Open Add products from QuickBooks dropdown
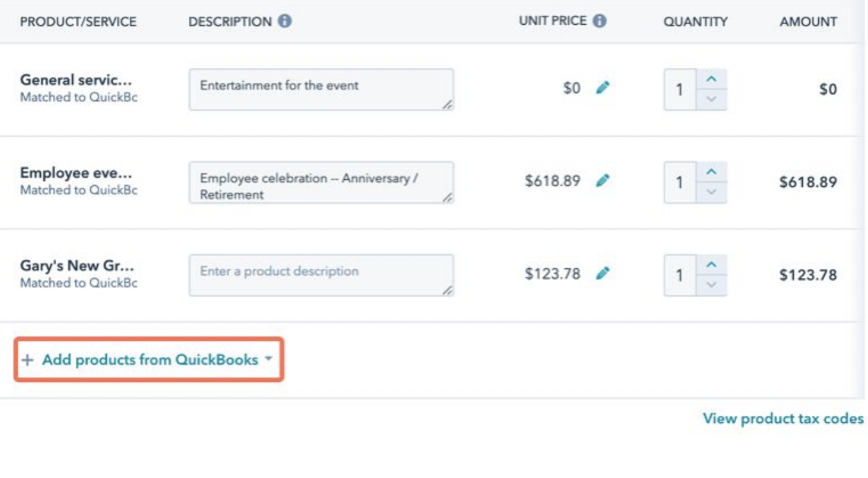868x478 pixels. click(149, 360)
